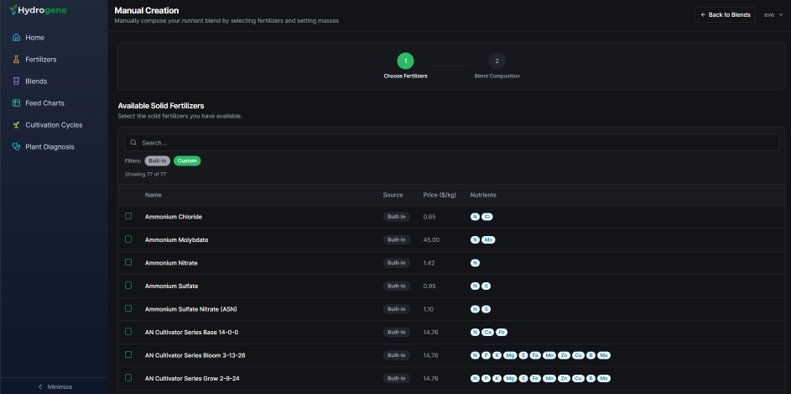Click Name column header

[x=153, y=195]
